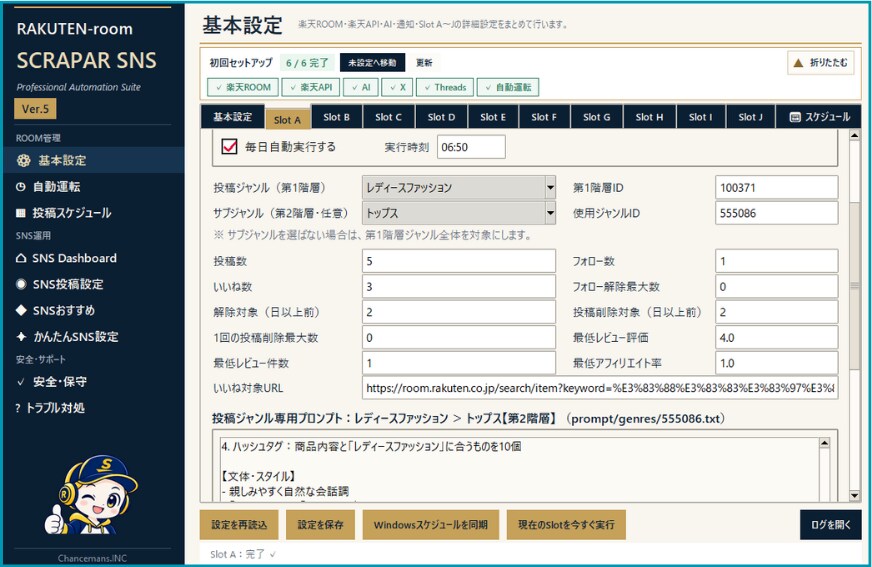Click the winking mascot character image

click(91, 496)
